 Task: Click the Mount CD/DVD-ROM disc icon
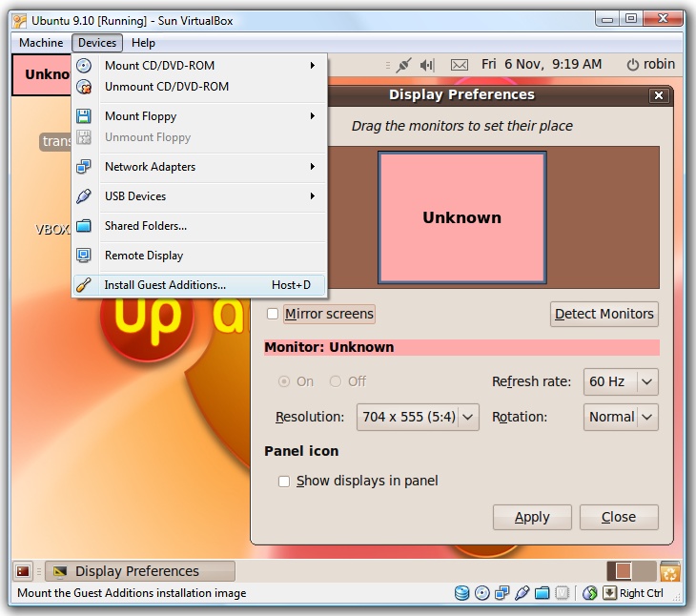(84, 66)
